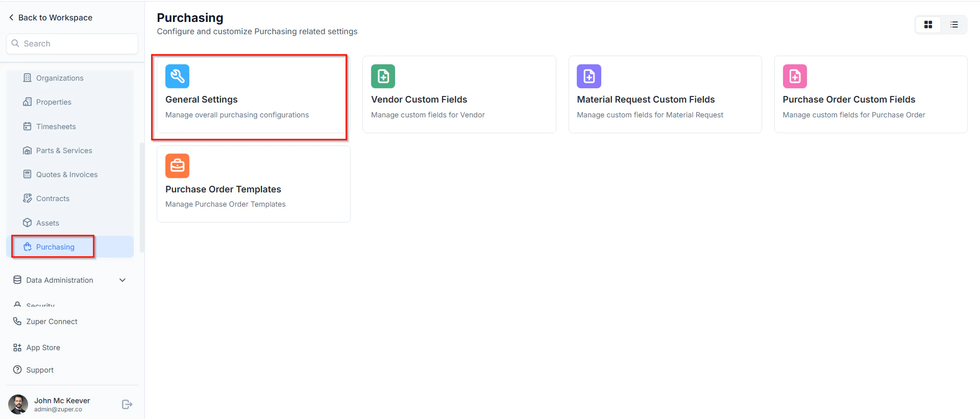The image size is (980, 419).
Task: Click the Quotes & Invoices calculator icon
Action: (28, 174)
